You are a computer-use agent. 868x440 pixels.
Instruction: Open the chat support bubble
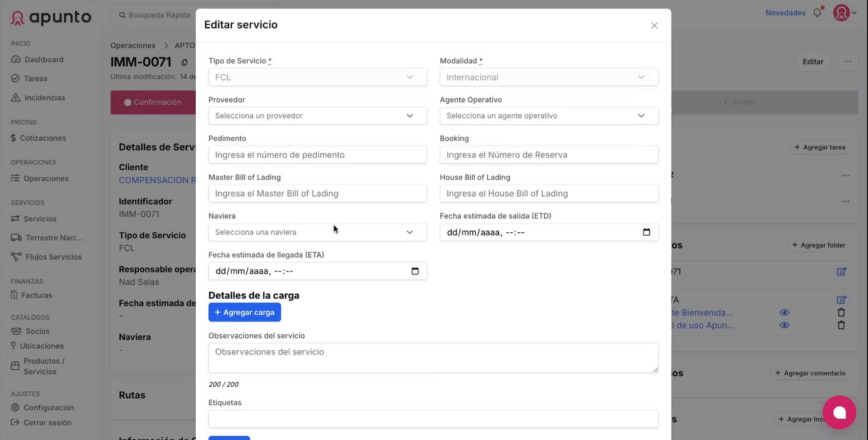click(839, 413)
